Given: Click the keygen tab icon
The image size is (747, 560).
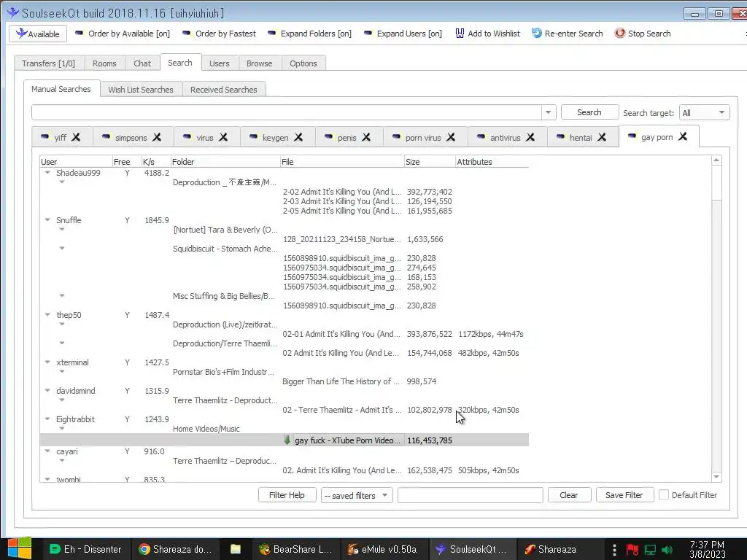Looking at the screenshot, I should [253, 136].
